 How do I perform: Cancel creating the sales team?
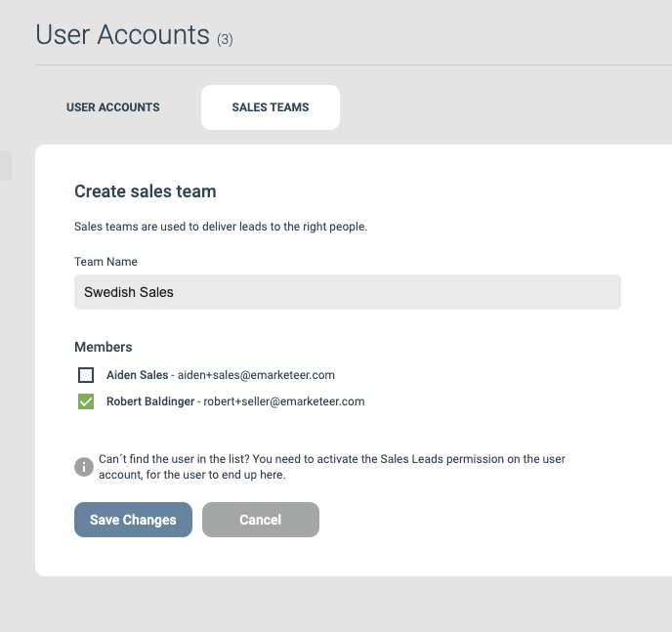click(261, 520)
